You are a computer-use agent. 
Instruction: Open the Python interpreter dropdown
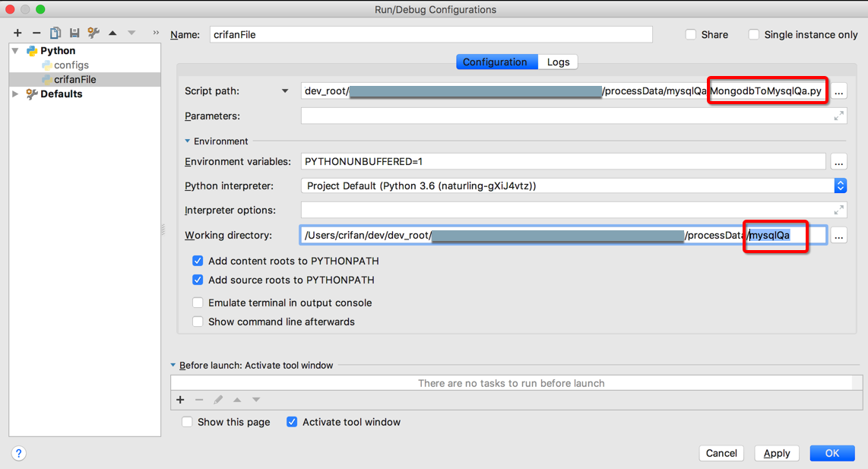click(841, 186)
